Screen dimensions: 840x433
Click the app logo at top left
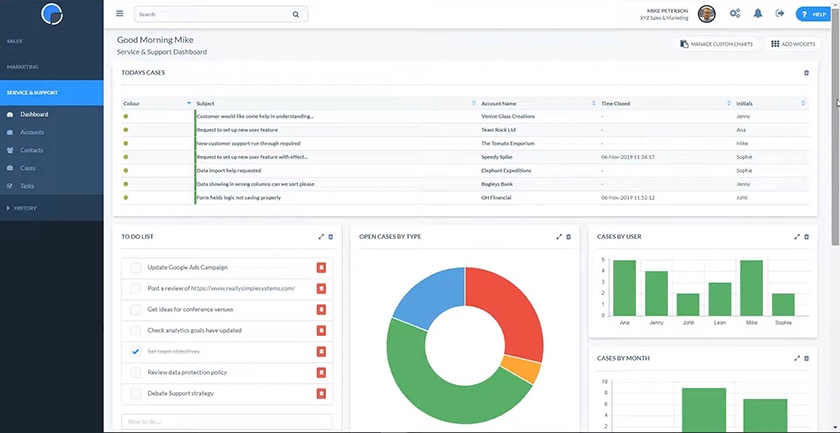[x=52, y=14]
